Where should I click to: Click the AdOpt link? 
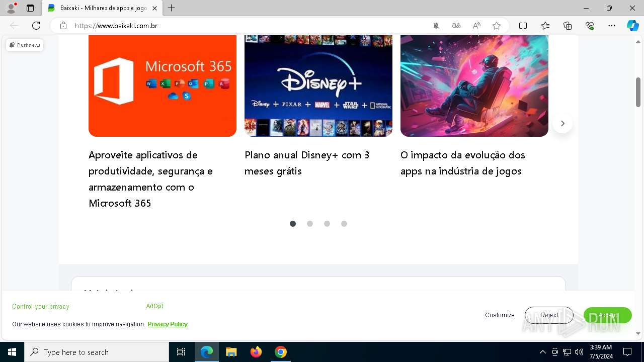click(154, 306)
